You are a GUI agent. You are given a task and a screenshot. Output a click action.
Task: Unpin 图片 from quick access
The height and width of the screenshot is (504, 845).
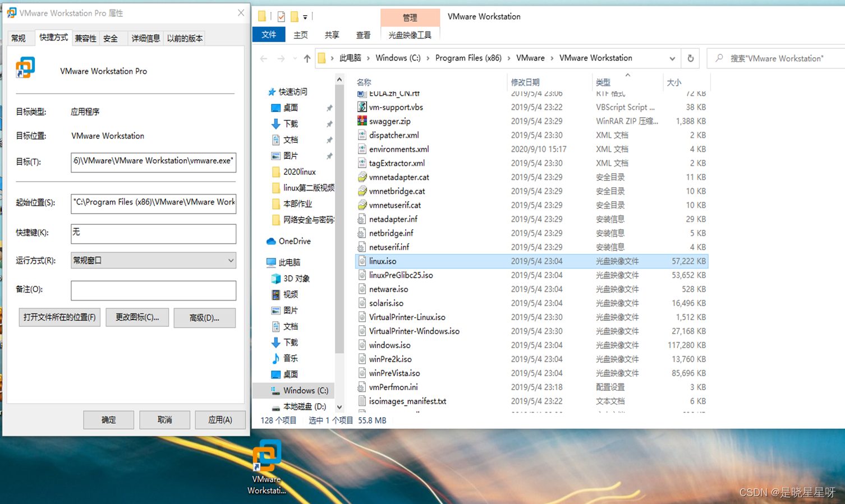(329, 156)
